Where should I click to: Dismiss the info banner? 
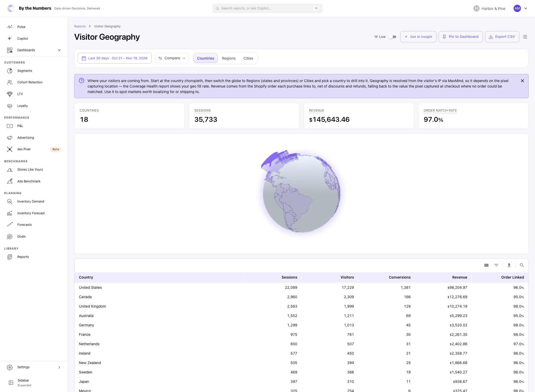[522, 81]
